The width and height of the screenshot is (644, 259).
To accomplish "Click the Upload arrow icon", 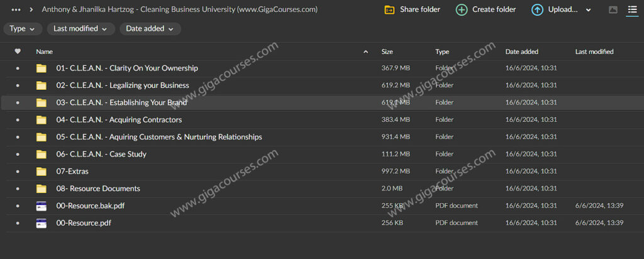I will click(x=537, y=9).
